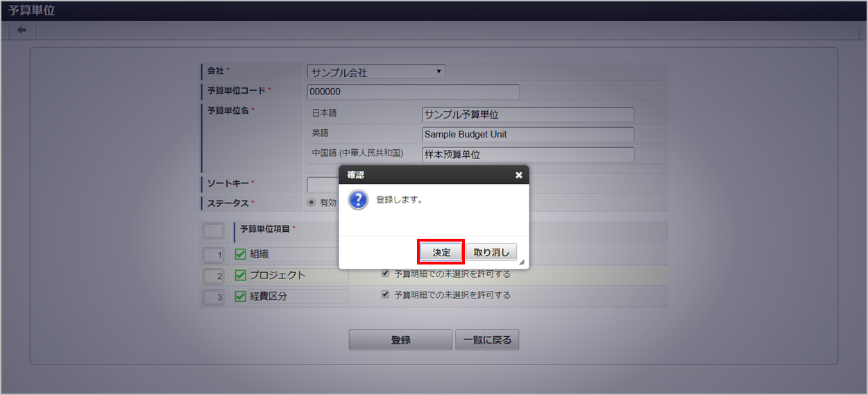868x395 pixels.
Task: Click the 中国語 (中華人民共和国) label
Action: 357,153
